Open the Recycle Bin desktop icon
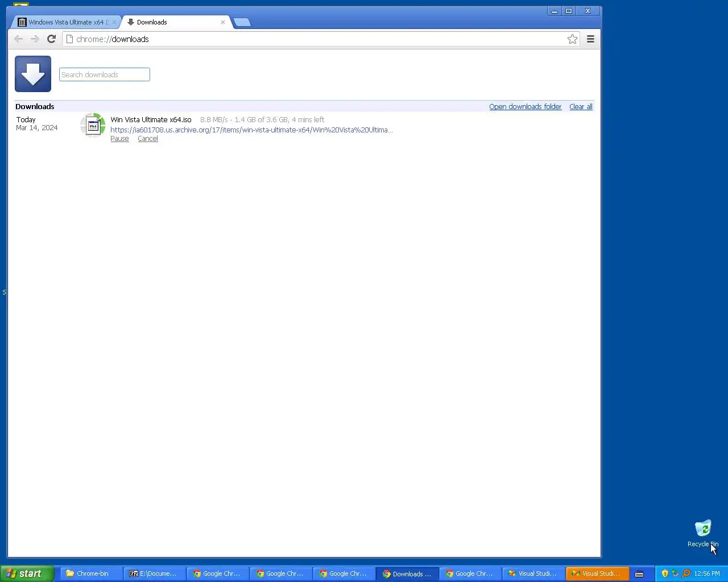Screen dimensions: 728x582 pos(703,533)
